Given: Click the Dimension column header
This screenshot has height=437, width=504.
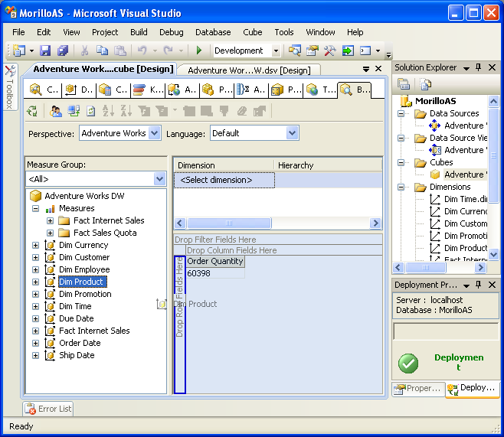Looking at the screenshot, I should [224, 165].
